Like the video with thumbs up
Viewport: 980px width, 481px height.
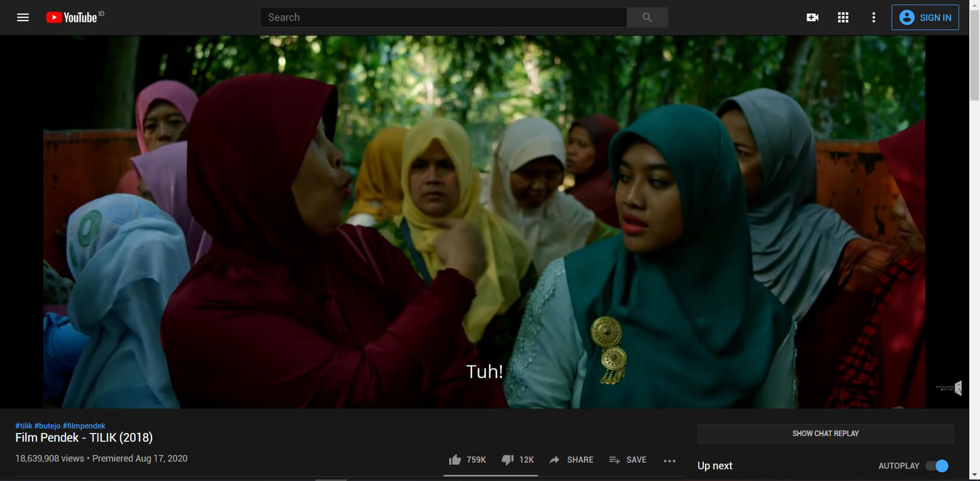[467, 460]
